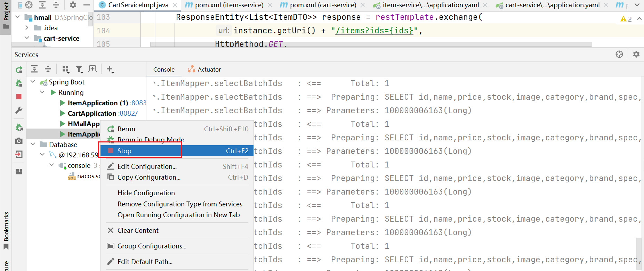Click the Services rerun icon in left toolbar
This screenshot has height=271, width=644.
tap(19, 70)
